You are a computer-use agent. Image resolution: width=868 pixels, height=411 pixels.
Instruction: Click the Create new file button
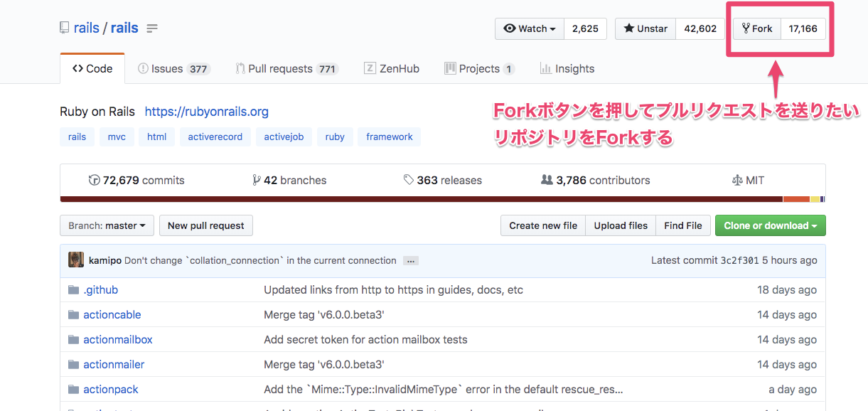tap(543, 225)
